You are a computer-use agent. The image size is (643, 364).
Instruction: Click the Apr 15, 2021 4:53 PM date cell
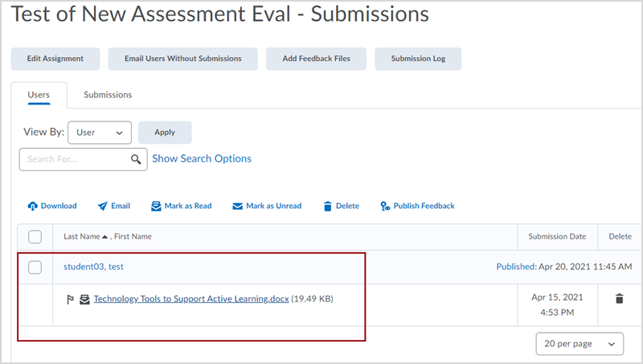[x=557, y=305]
